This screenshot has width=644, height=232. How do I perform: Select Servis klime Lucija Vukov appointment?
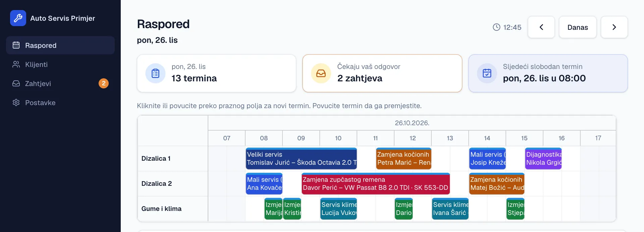click(338, 209)
